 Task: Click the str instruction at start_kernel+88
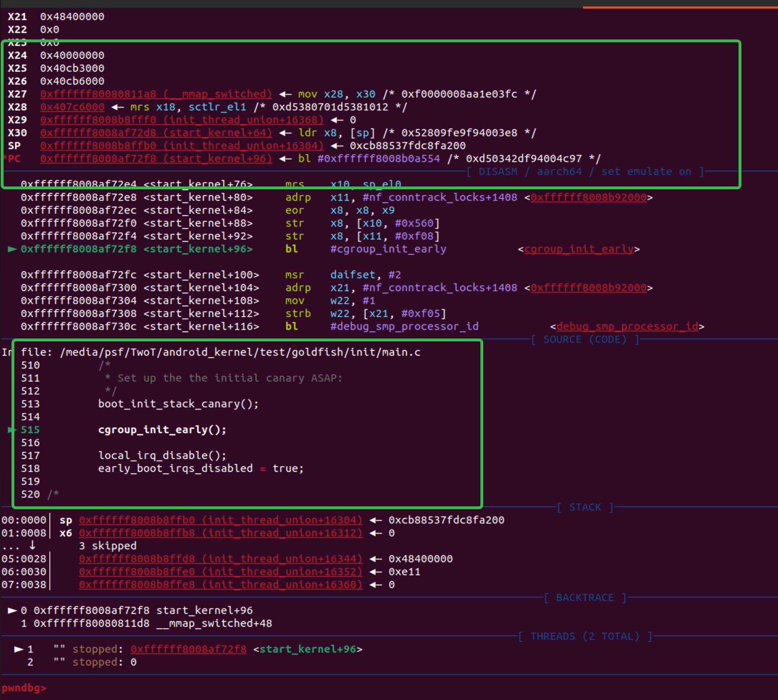point(295,223)
